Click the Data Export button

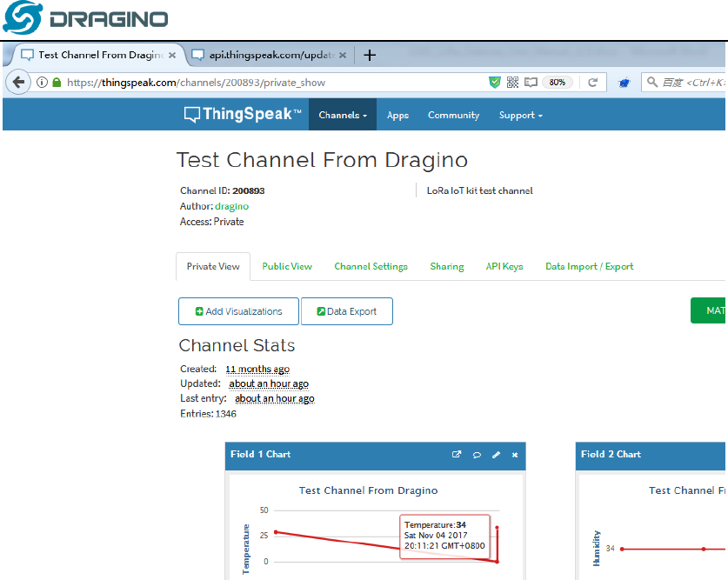click(x=347, y=311)
